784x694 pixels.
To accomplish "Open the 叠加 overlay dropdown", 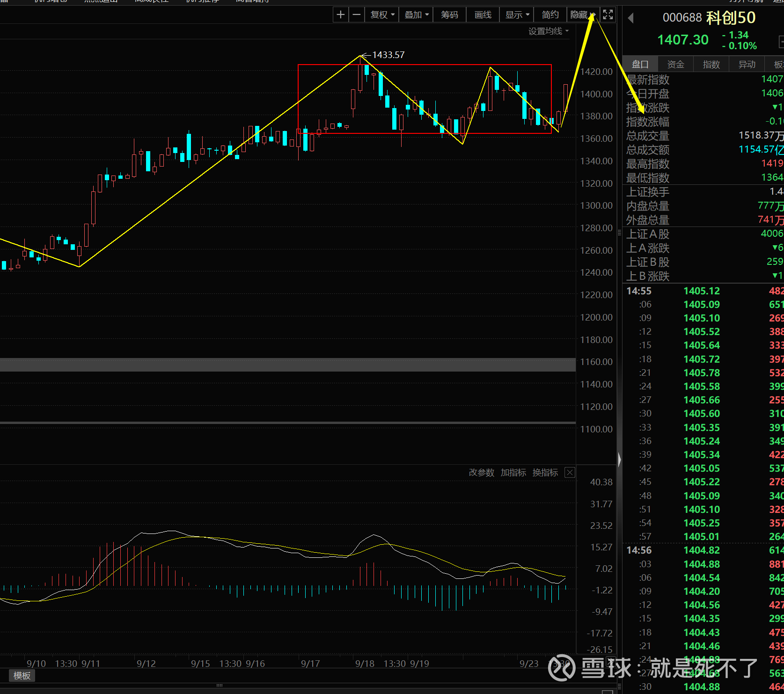I will pyautogui.click(x=417, y=15).
